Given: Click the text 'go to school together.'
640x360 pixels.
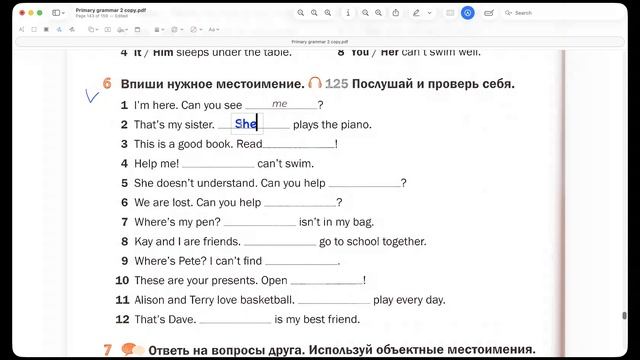Looking at the screenshot, I should click(373, 241).
